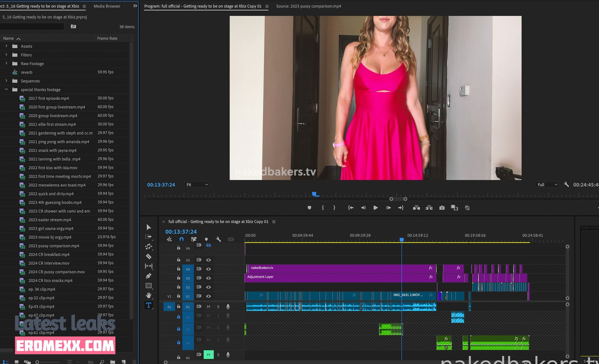Select the Type tool
Screen dimensions: 599x364
click(x=149, y=305)
